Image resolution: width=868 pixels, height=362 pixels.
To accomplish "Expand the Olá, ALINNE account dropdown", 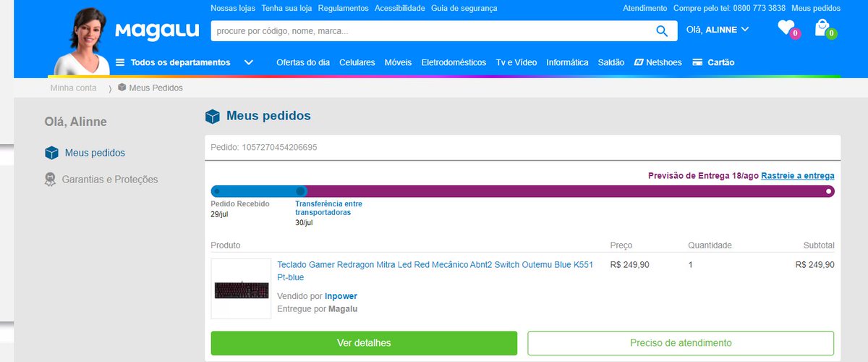I will pyautogui.click(x=717, y=30).
